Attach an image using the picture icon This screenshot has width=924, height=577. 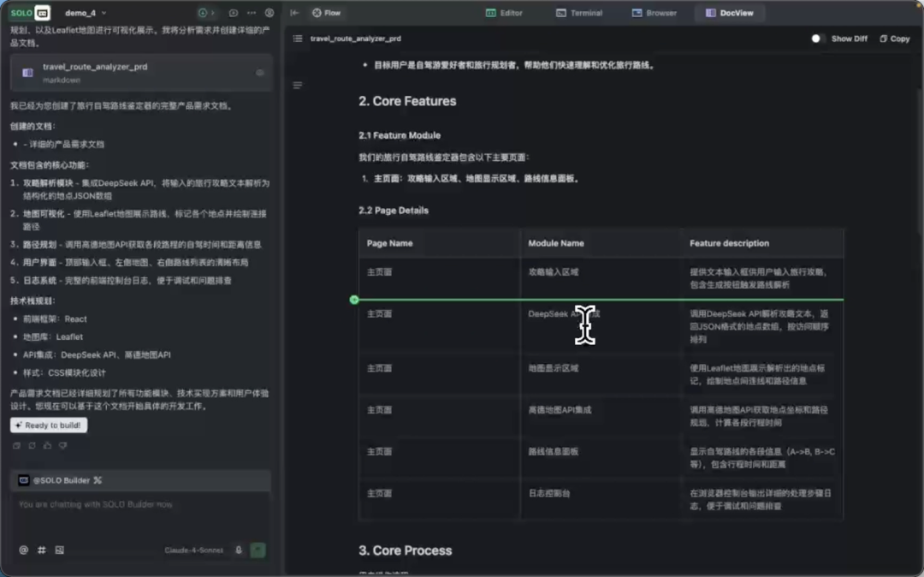[59, 550]
